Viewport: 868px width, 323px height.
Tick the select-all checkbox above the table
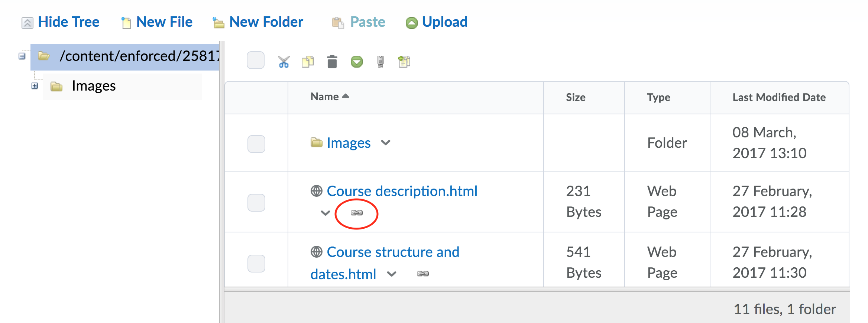point(256,61)
